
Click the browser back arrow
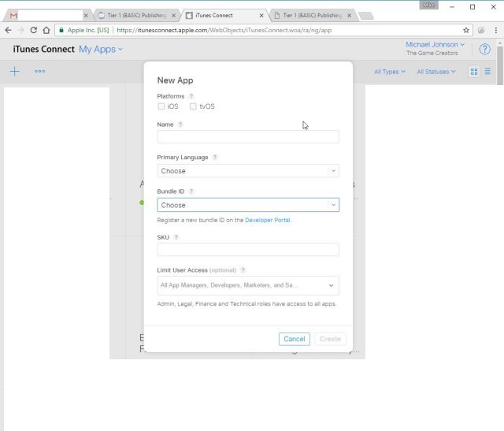point(9,30)
